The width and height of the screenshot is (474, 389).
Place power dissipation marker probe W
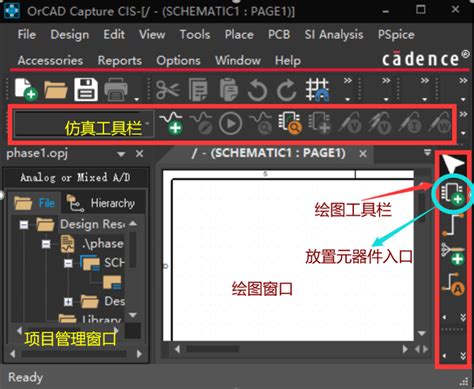439,123
